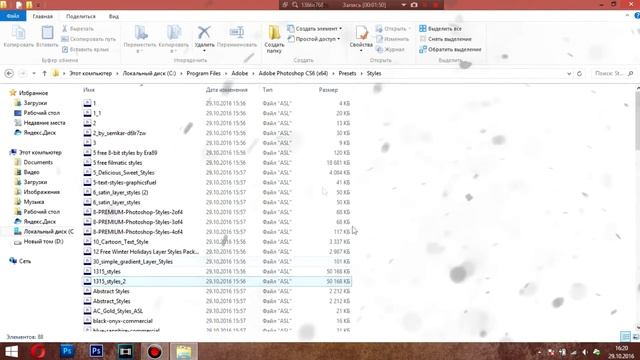Click Выделить все in ribbon
640x360 pixels.
point(440,29)
